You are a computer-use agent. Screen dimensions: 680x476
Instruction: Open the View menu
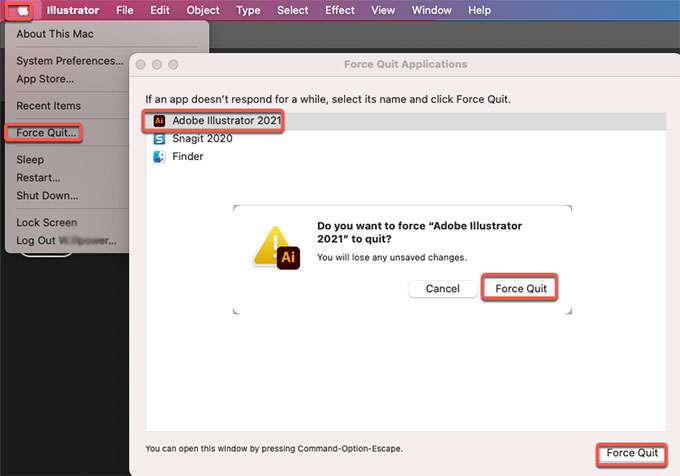point(383,10)
